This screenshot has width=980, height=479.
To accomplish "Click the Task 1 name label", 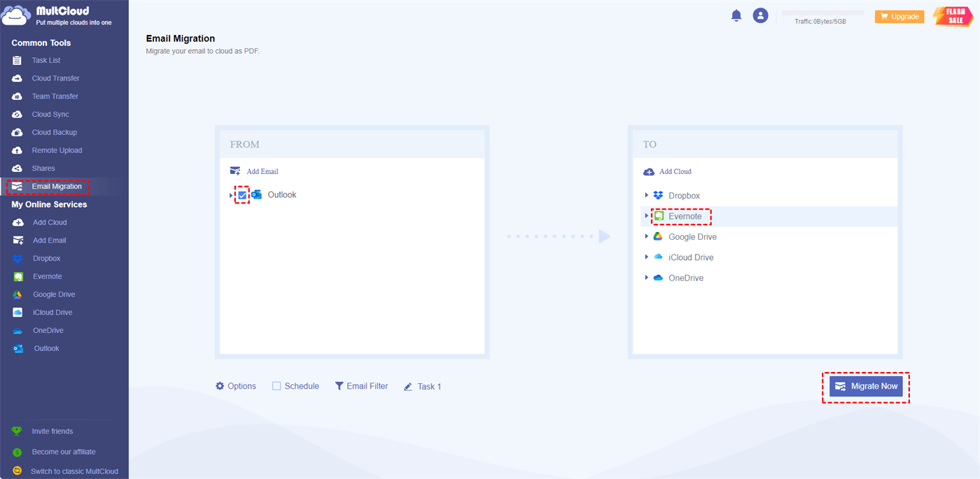I will point(429,387).
